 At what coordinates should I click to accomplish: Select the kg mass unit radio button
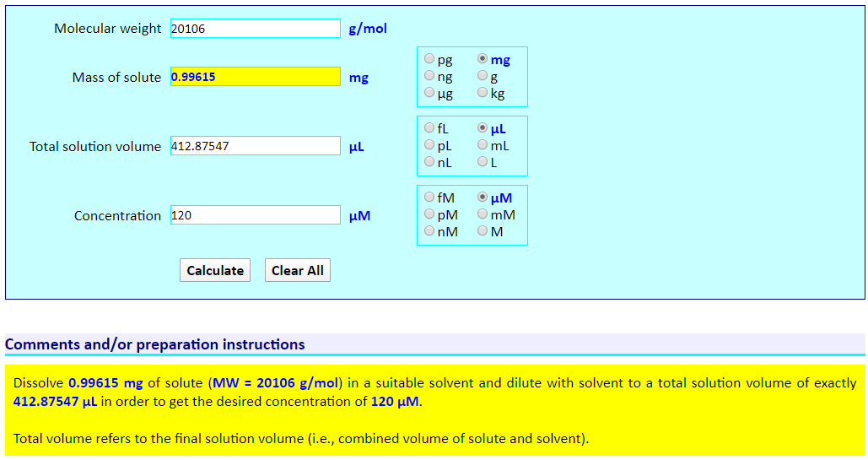tap(483, 93)
